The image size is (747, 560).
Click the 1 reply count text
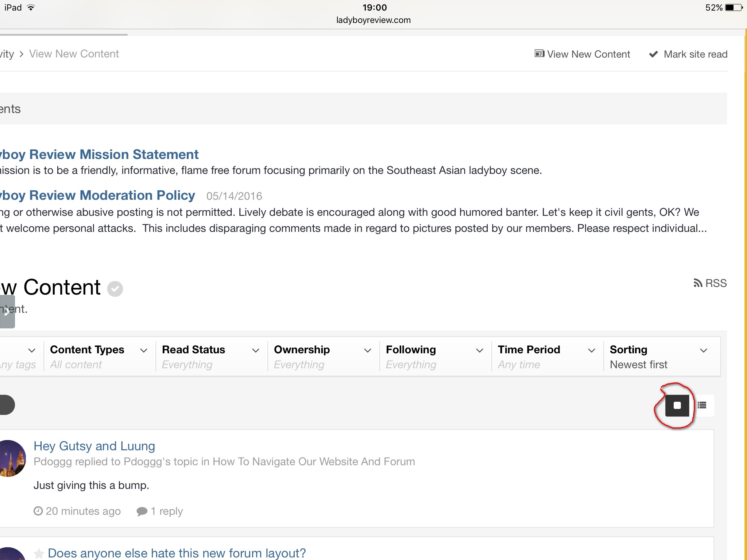(167, 511)
